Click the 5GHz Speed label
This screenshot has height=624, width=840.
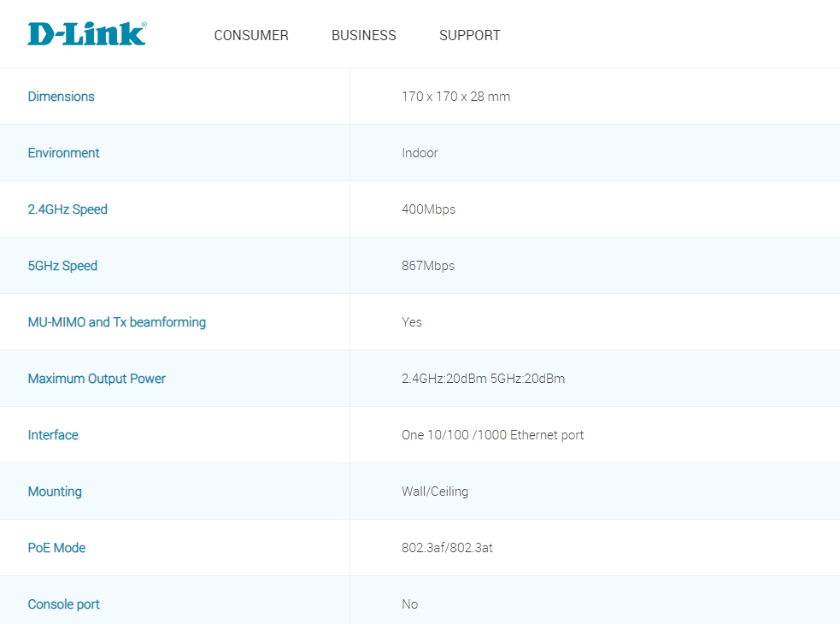pos(62,266)
